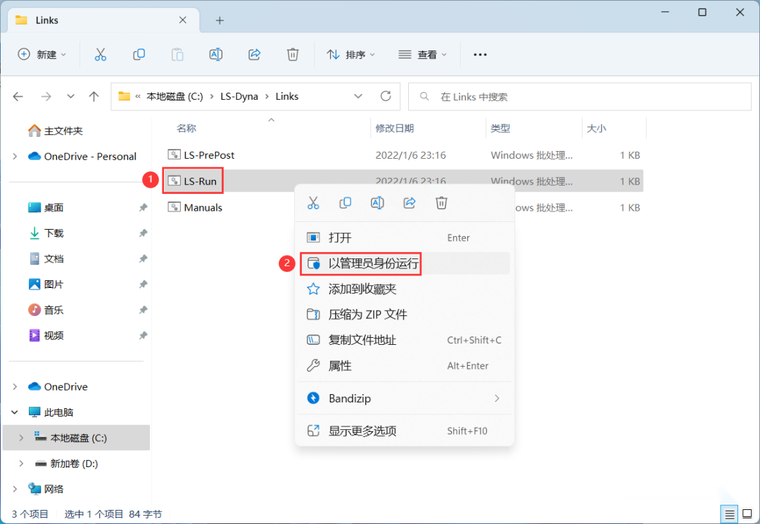Choose 打开 from the context menu
This screenshot has width=760, height=524.
click(404, 238)
